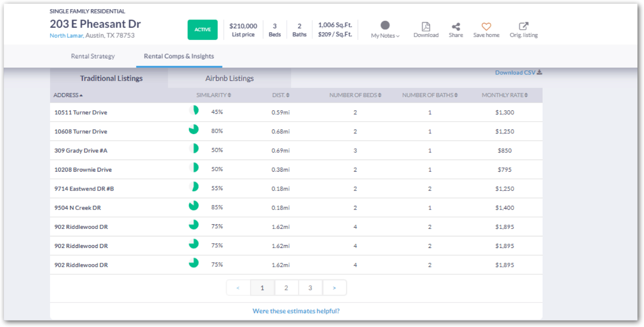644x327 pixels.
Task: Open the original listing external link
Action: pyautogui.click(x=524, y=26)
